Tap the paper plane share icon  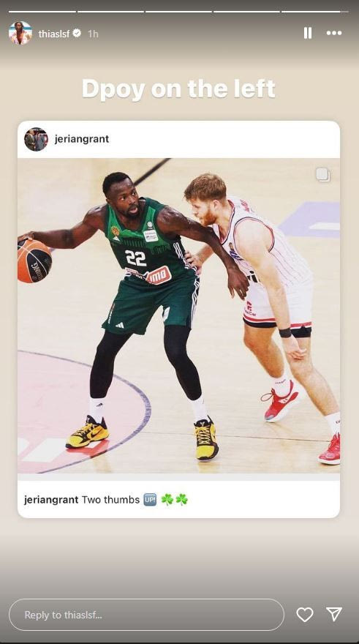pos(334,614)
